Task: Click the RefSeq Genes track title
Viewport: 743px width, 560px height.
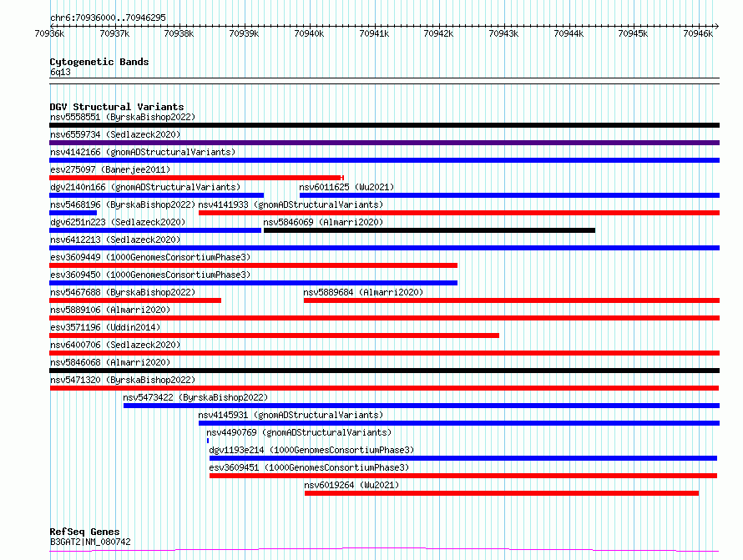Action: pos(84,532)
